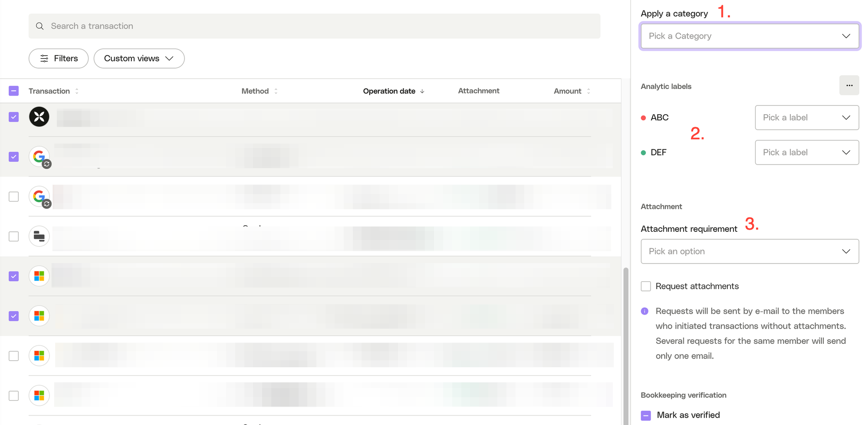
Task: Click the search magnifier icon
Action: (39, 26)
